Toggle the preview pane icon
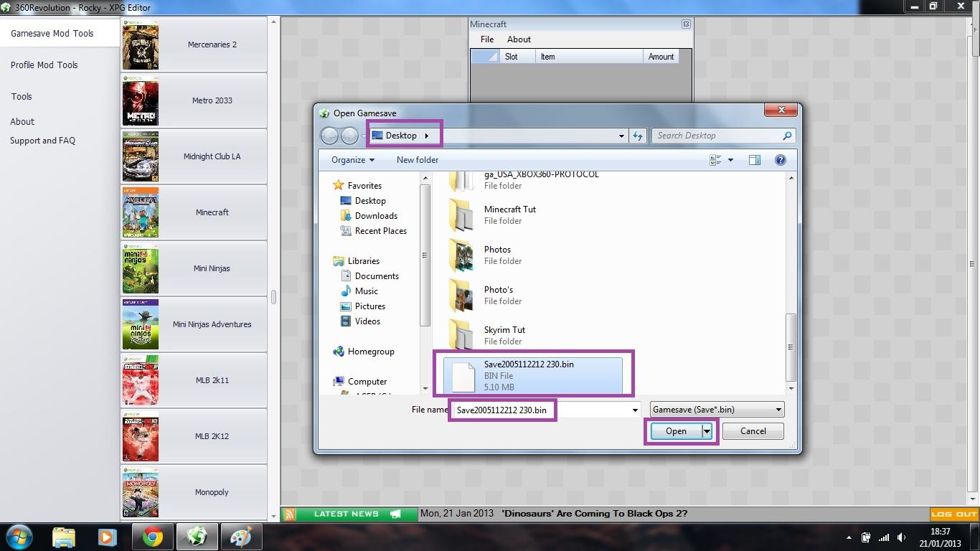 [x=754, y=160]
